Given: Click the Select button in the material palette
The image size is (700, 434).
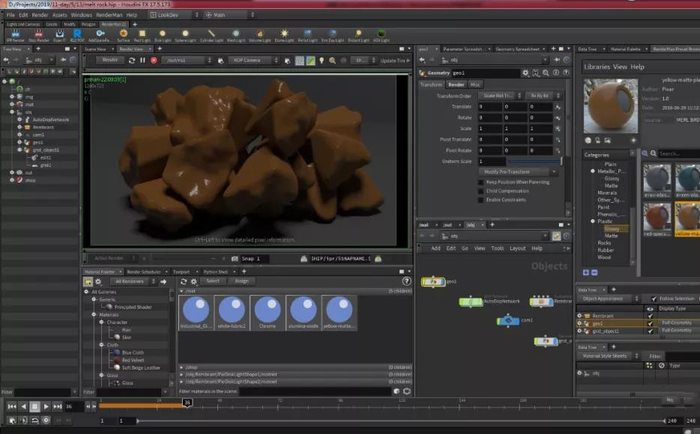Looking at the screenshot, I should point(213,281).
